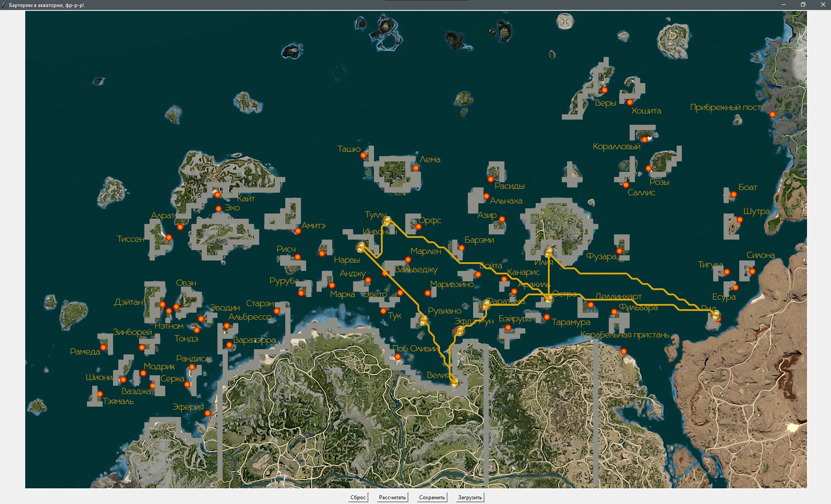Pick the Азир island marker
Viewport: 831px width, 504px height.
[502, 219]
